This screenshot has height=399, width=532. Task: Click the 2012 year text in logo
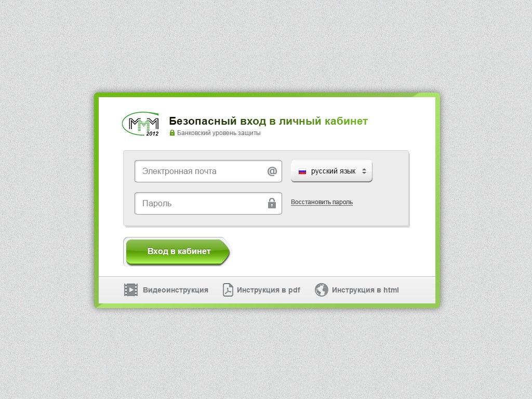pos(152,134)
